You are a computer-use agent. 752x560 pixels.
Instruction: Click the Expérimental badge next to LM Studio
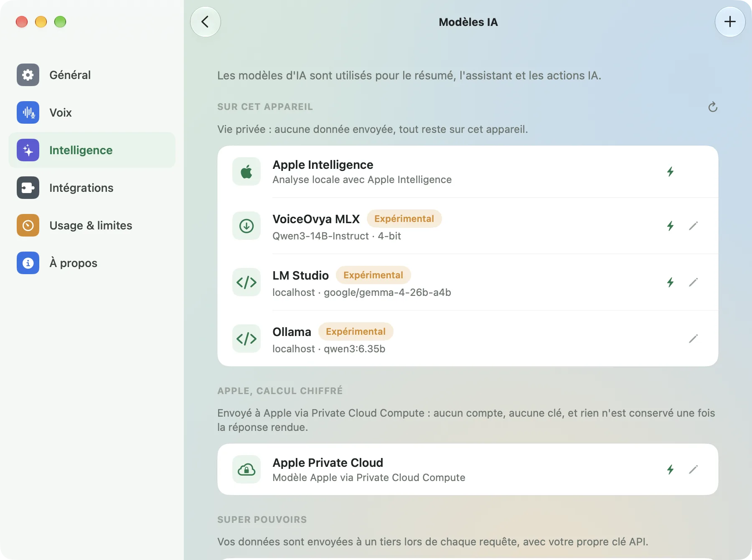tap(373, 275)
